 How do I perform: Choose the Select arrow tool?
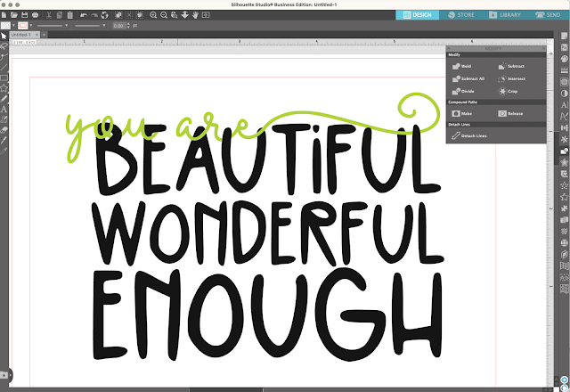(4, 36)
